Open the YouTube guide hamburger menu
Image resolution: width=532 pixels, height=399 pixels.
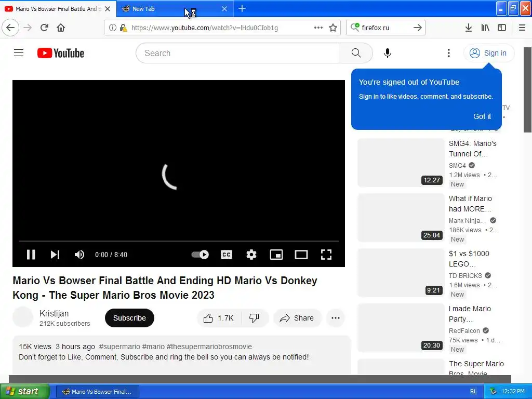tap(19, 53)
